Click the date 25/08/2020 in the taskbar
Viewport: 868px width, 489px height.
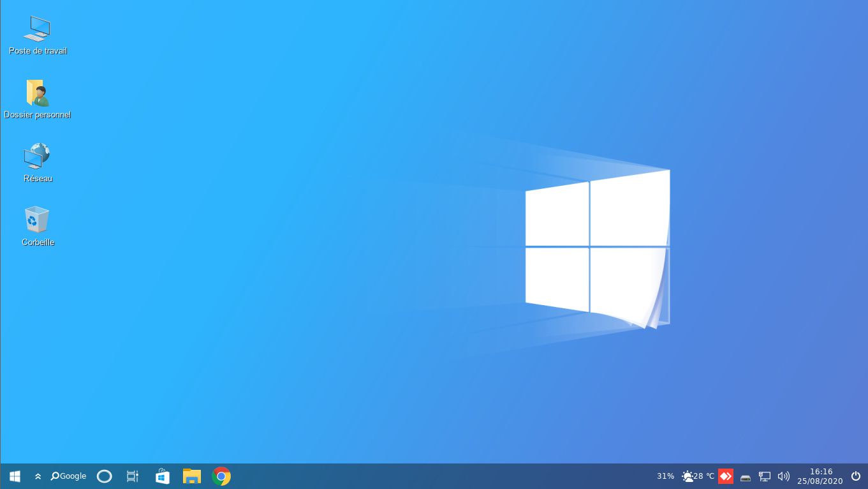[x=820, y=481]
